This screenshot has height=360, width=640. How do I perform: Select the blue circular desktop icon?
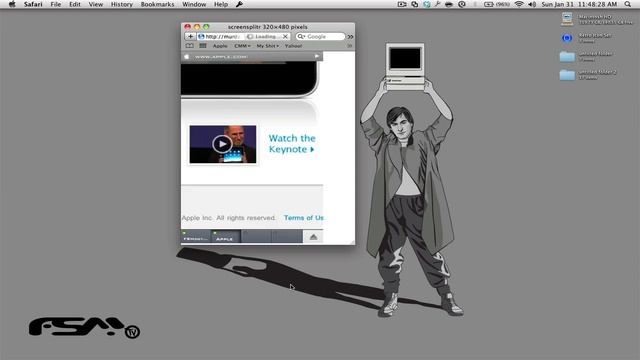(x=567, y=38)
